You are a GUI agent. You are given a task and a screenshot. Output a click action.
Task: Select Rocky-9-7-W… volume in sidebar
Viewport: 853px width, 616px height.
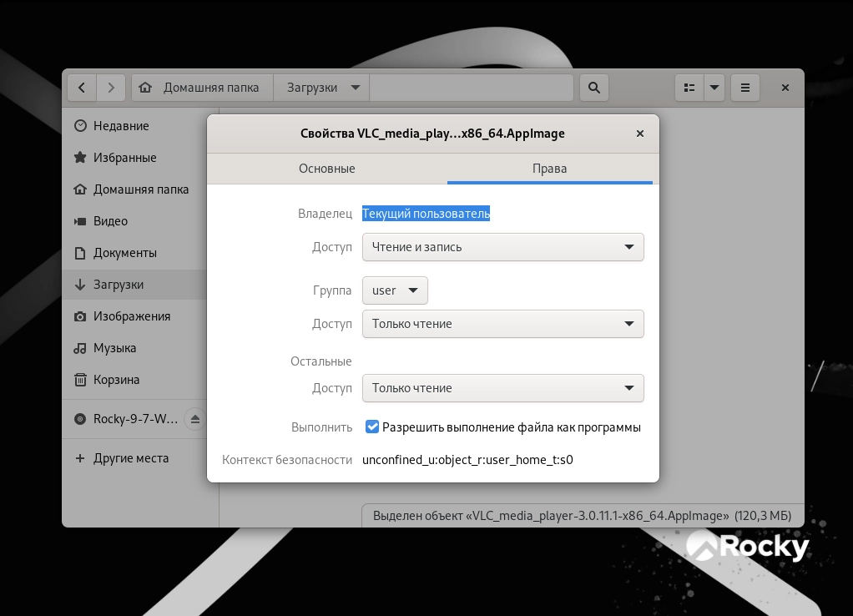(x=135, y=419)
